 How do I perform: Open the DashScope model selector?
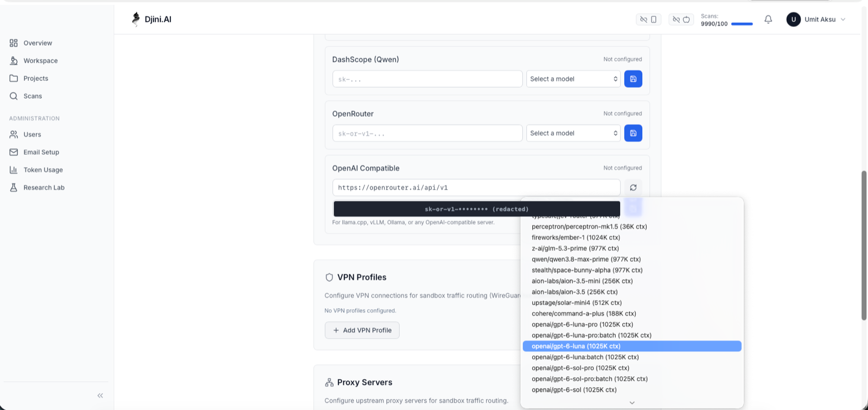pyautogui.click(x=573, y=79)
